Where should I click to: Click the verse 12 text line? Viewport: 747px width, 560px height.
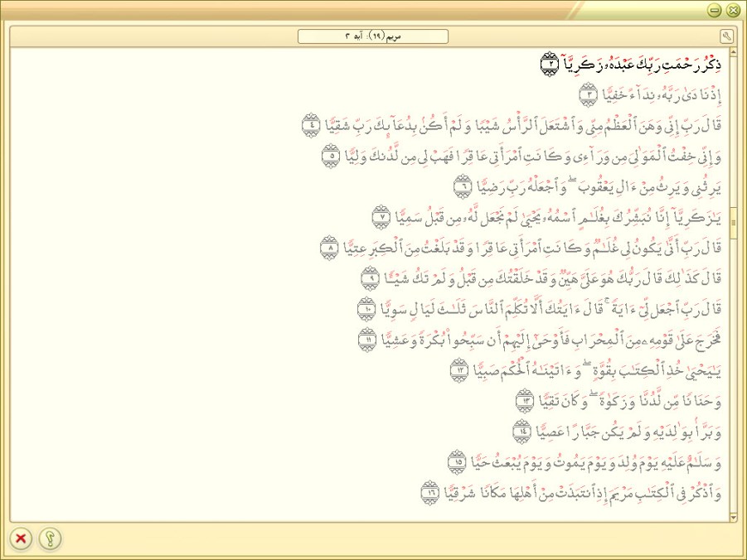[x=597, y=370]
